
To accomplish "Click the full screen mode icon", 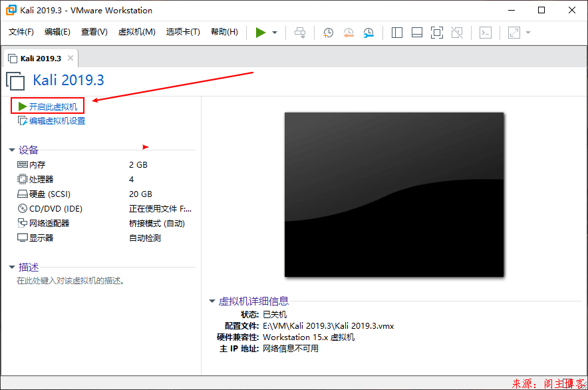I will click(437, 33).
